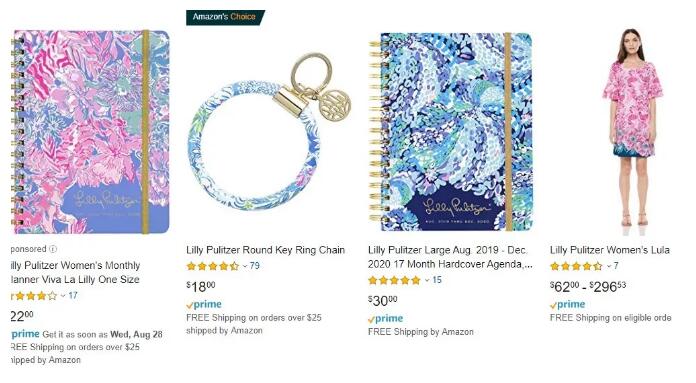Click the Lula dress star rating
The image size is (696, 383).
[x=576, y=266]
